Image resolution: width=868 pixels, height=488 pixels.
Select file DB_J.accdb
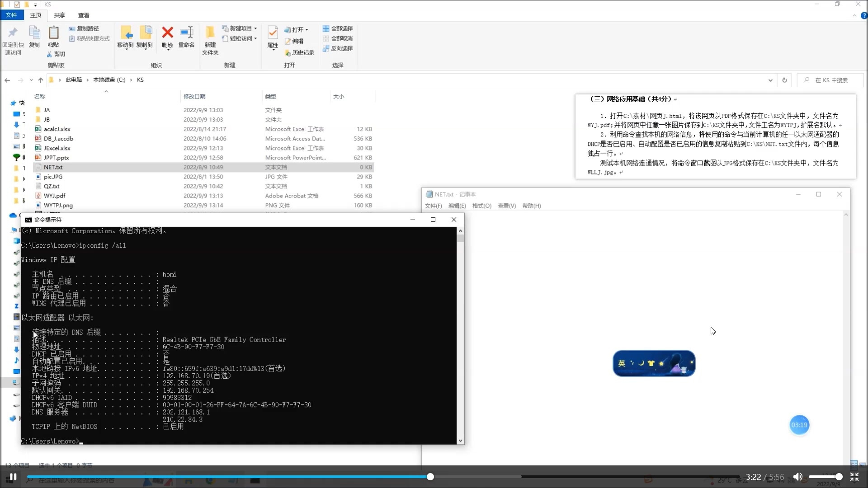[x=203, y=138]
